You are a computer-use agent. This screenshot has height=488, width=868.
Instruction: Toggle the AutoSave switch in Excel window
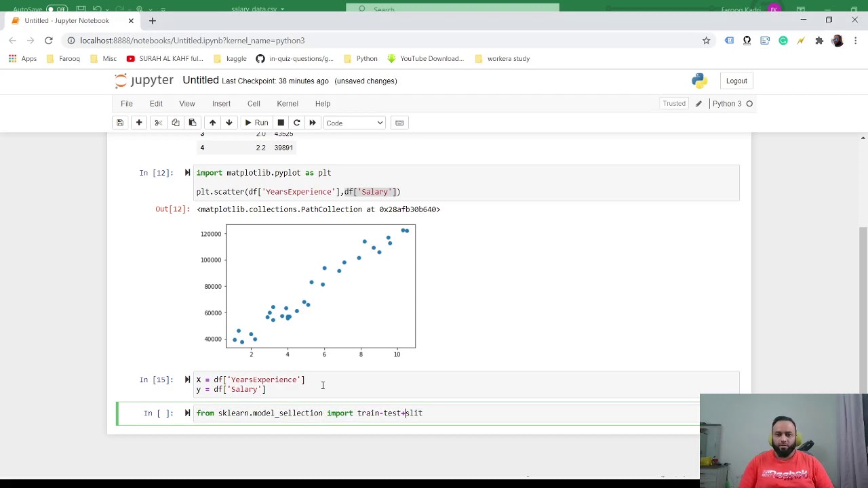pyautogui.click(x=56, y=9)
